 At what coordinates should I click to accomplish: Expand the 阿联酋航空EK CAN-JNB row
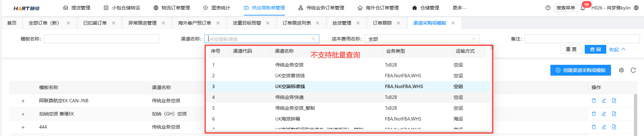23,101
